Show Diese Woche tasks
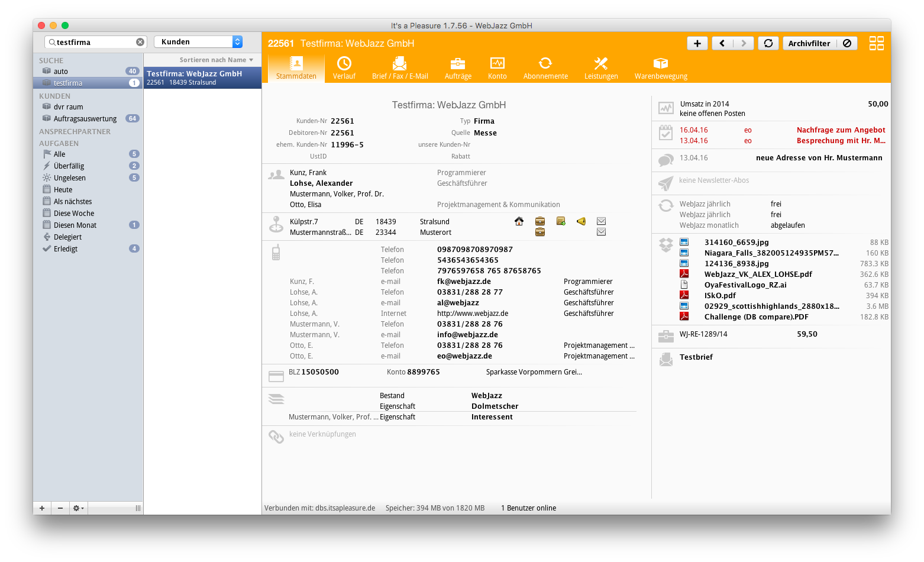Screen dimensions: 924x562 pyautogui.click(x=88, y=213)
